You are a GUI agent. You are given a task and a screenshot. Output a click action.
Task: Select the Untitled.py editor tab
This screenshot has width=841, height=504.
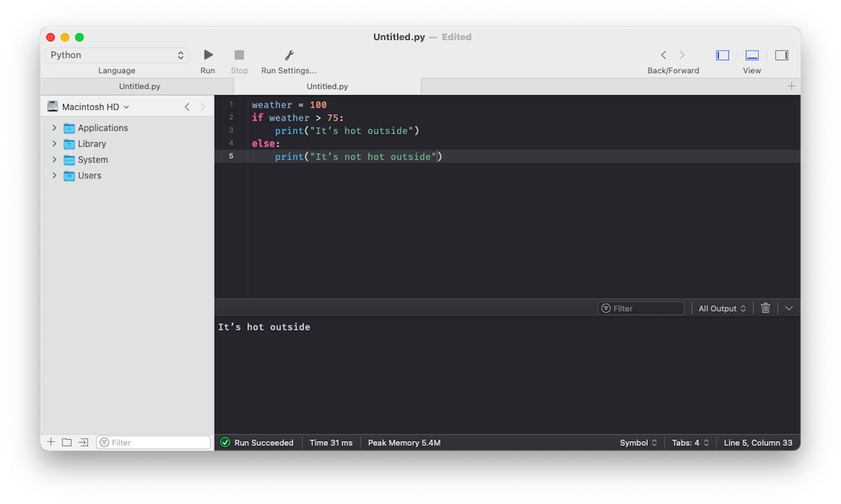click(x=326, y=86)
